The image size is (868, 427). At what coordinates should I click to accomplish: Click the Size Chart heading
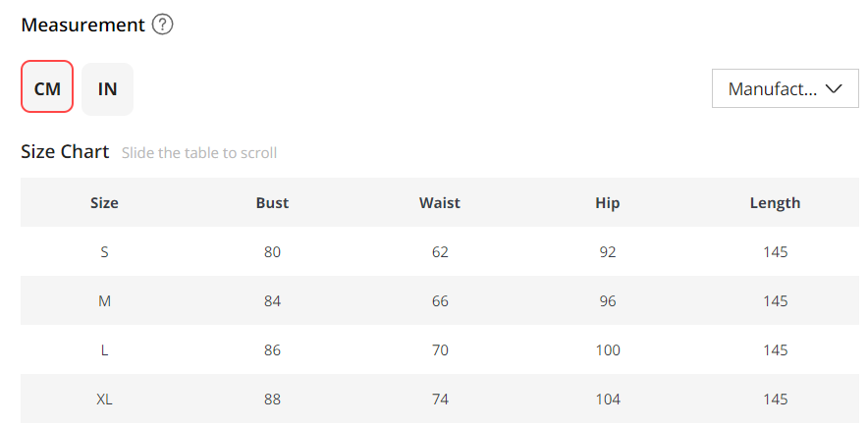click(65, 152)
